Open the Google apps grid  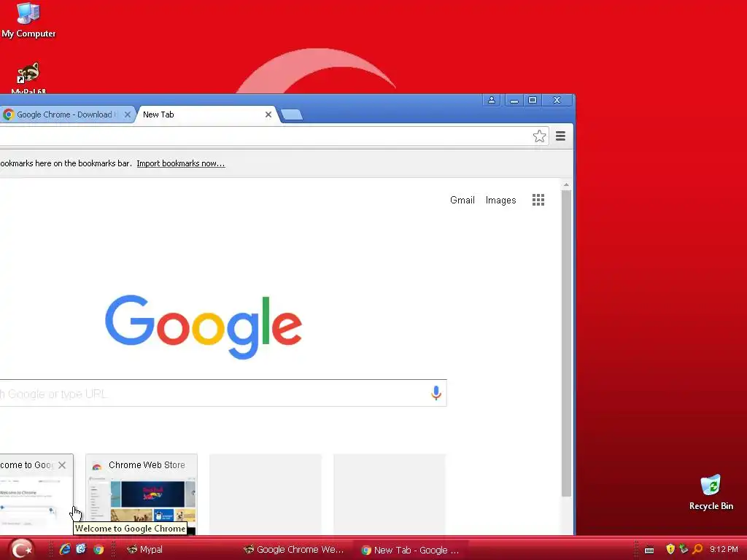[538, 200]
